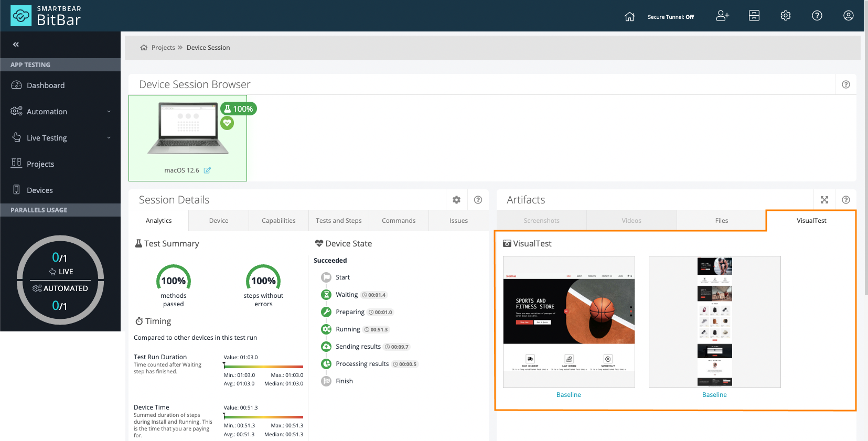Edit the macOS 12.6 device name

coord(207,170)
